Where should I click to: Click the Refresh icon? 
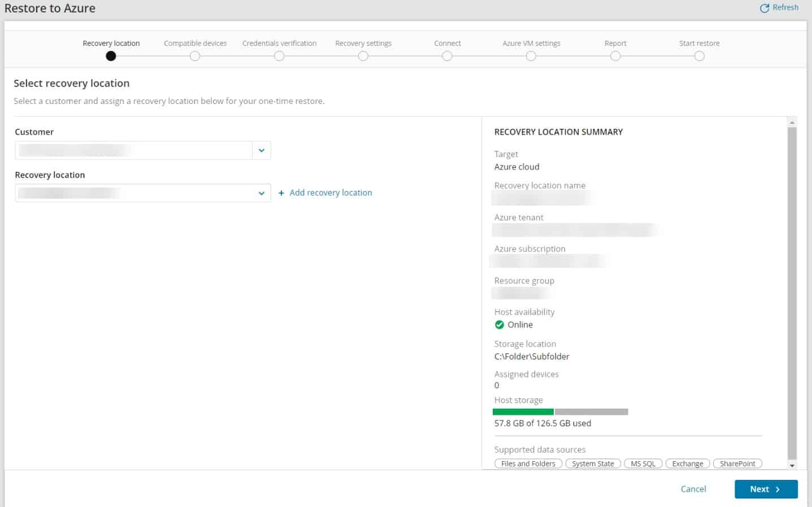point(765,8)
